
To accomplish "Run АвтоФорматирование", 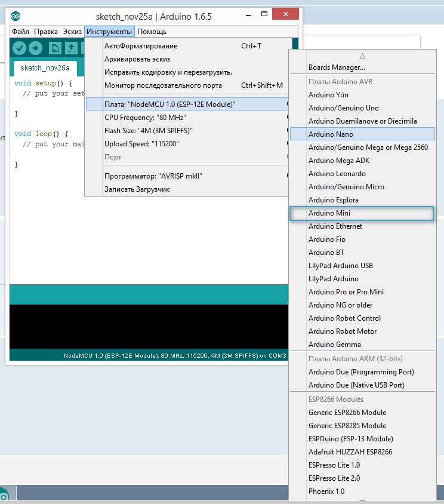I will pos(187,46).
